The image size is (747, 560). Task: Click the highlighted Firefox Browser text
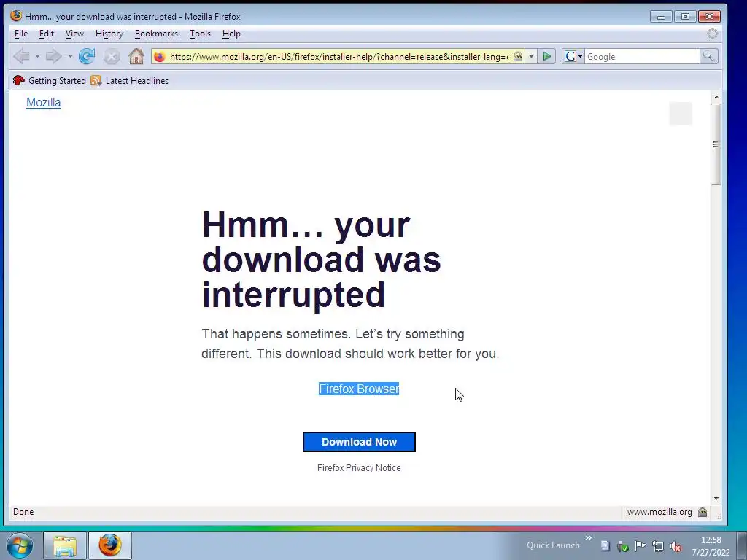(359, 389)
